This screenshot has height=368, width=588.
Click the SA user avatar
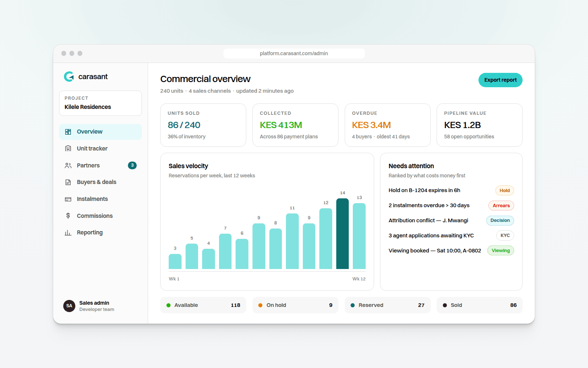69,306
